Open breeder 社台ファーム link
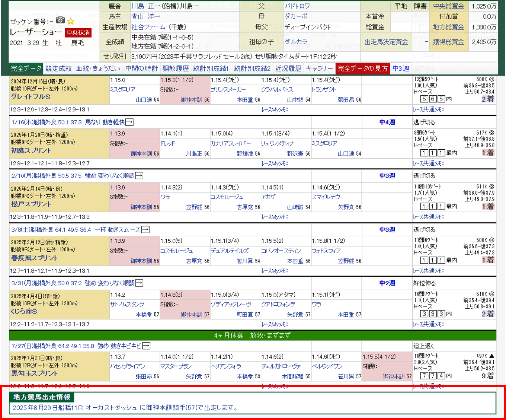This screenshot has height=420, width=506. (148, 27)
